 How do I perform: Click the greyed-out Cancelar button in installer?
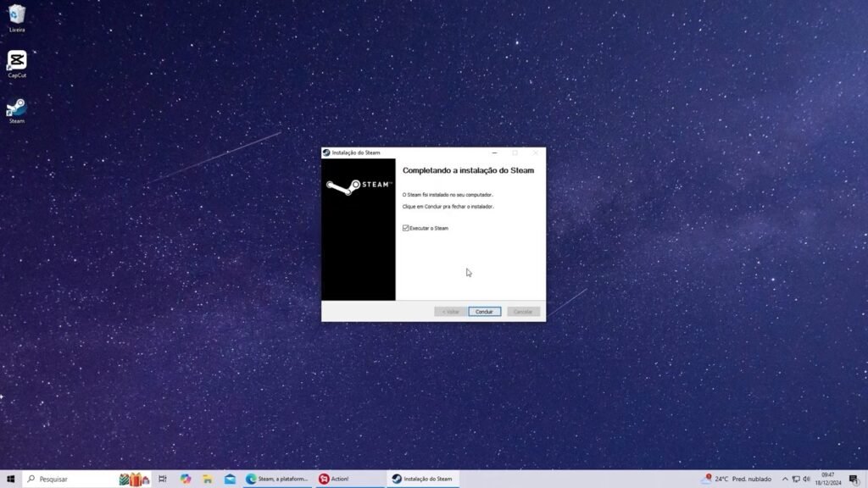pos(523,312)
